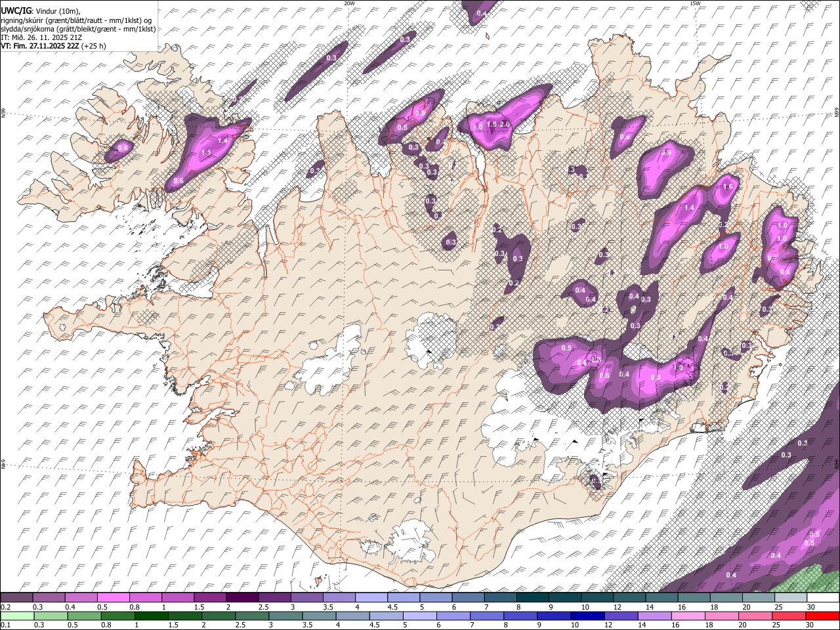This screenshot has height=630, width=840.
Task: Pick the darkest purple 2 swatch in legend
Action: [242, 598]
